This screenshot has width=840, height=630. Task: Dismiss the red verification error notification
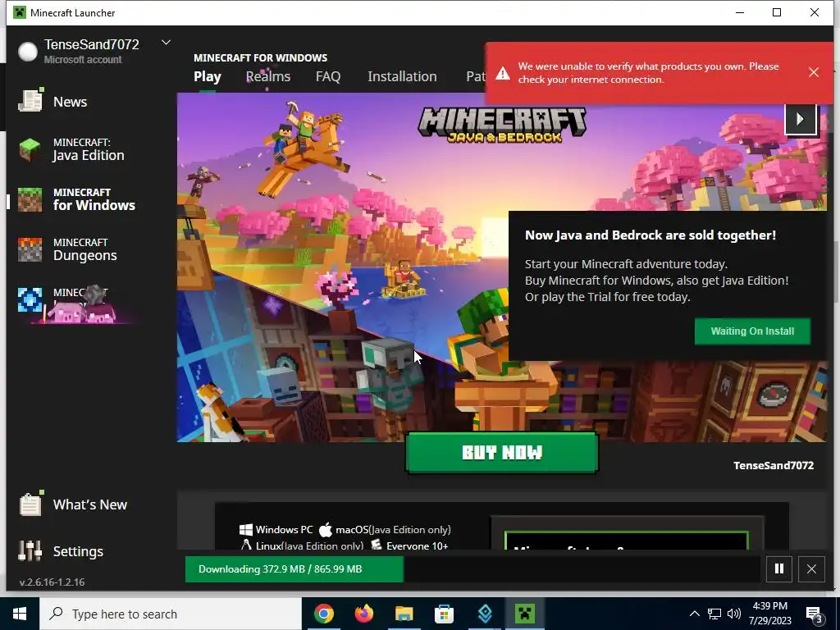click(x=813, y=72)
